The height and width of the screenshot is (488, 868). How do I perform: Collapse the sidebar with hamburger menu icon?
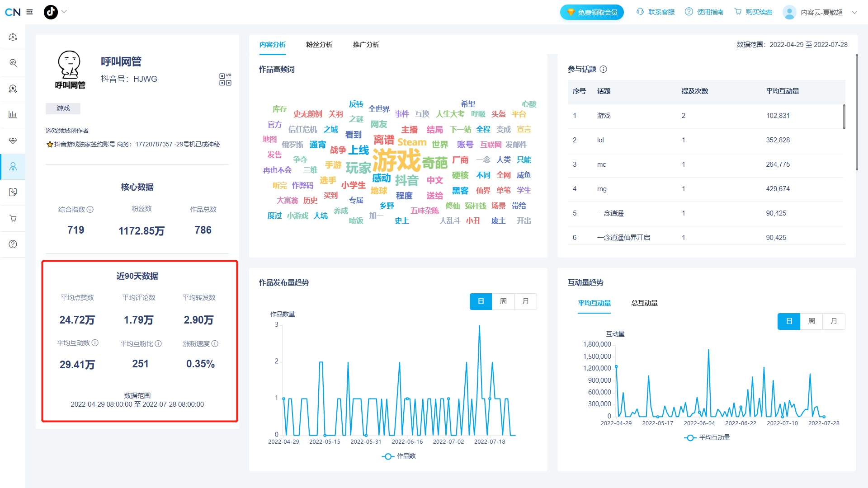coord(30,12)
